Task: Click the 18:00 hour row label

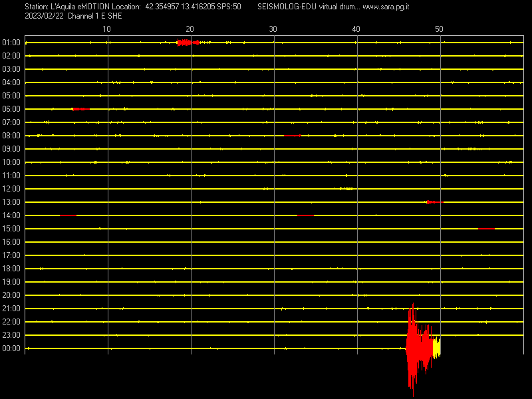Action: pyautogui.click(x=11, y=269)
